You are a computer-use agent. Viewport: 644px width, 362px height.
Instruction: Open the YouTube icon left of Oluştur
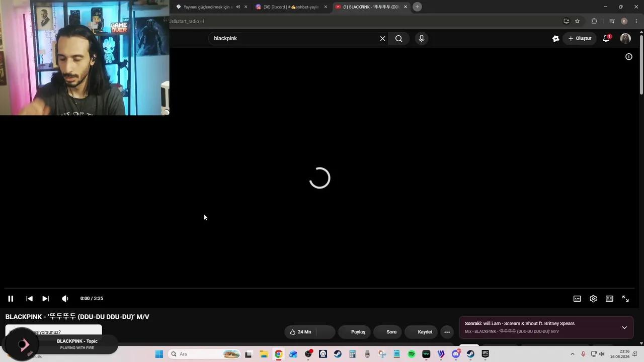[555, 38]
